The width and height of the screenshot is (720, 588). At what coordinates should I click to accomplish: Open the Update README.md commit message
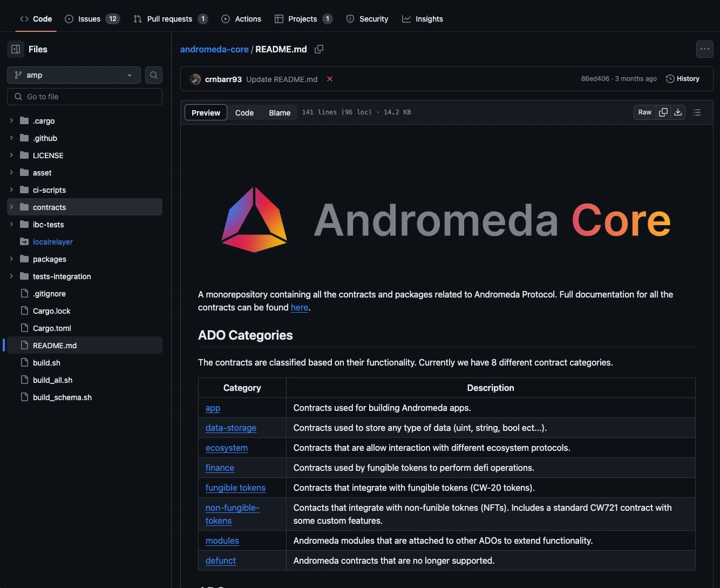[x=282, y=79]
